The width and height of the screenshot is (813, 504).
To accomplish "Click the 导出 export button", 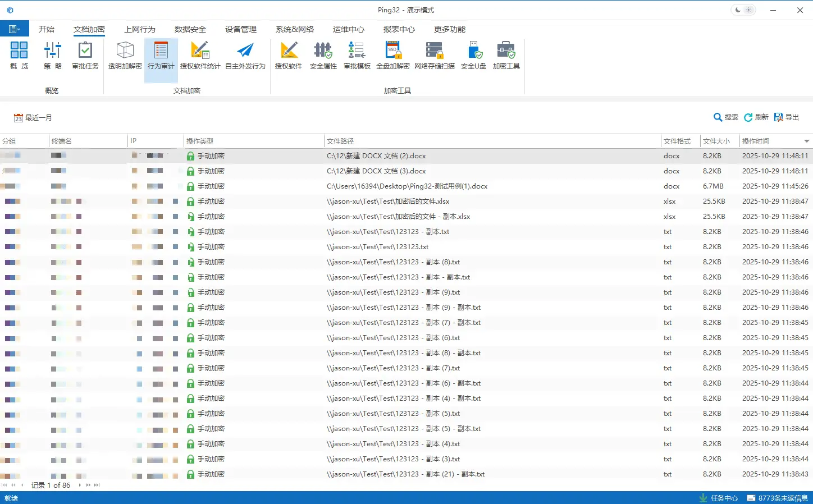I will [x=787, y=117].
